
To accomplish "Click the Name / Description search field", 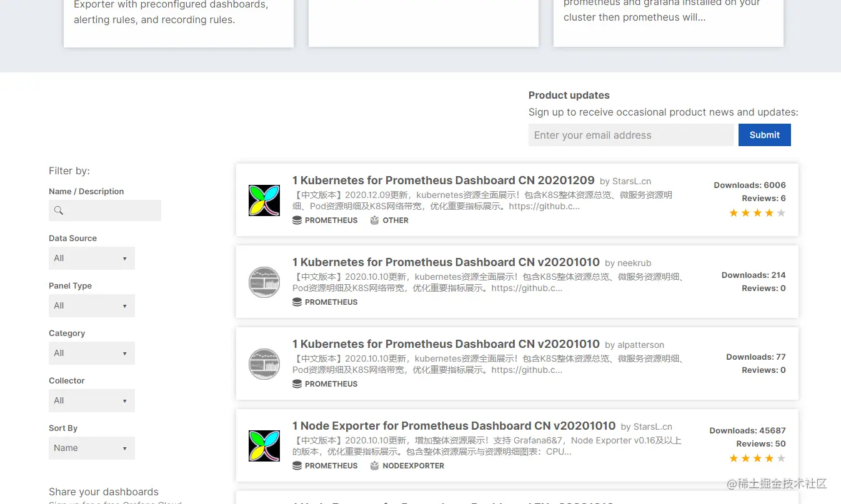I will coord(105,210).
